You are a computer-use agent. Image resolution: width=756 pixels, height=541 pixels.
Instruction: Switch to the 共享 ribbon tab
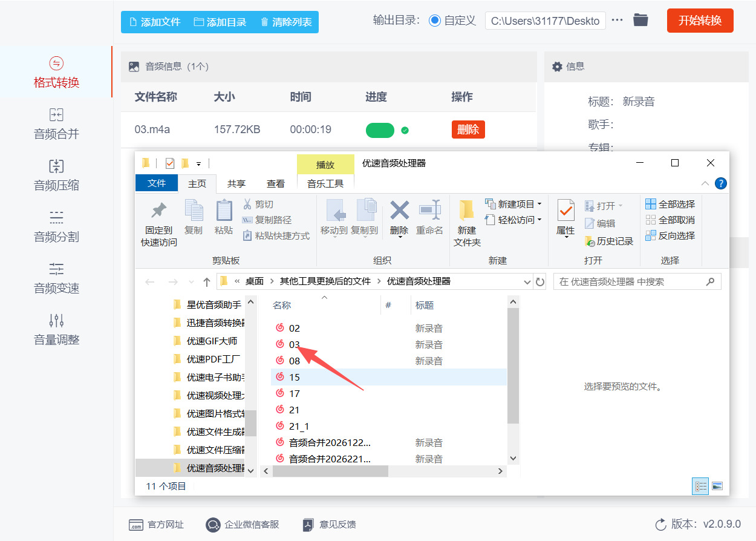point(236,183)
